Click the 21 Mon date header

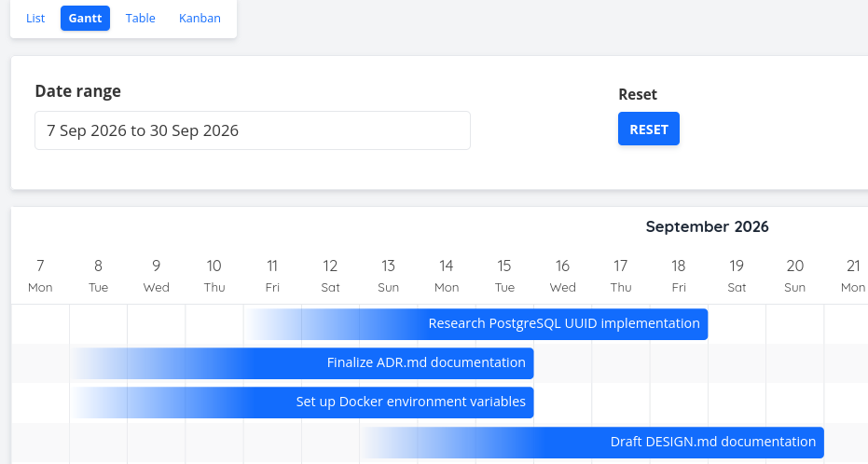click(x=853, y=276)
